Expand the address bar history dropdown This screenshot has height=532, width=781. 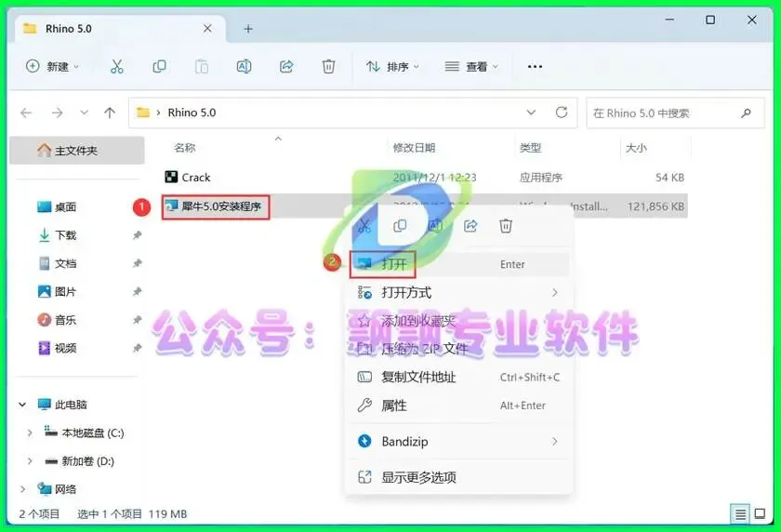click(x=531, y=113)
